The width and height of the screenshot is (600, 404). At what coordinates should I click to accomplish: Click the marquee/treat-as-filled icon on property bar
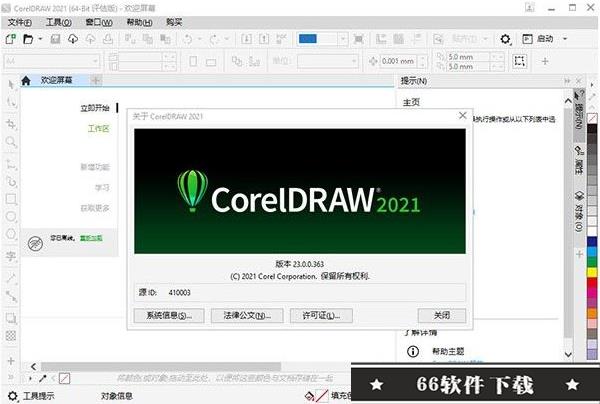pyautogui.click(x=519, y=61)
